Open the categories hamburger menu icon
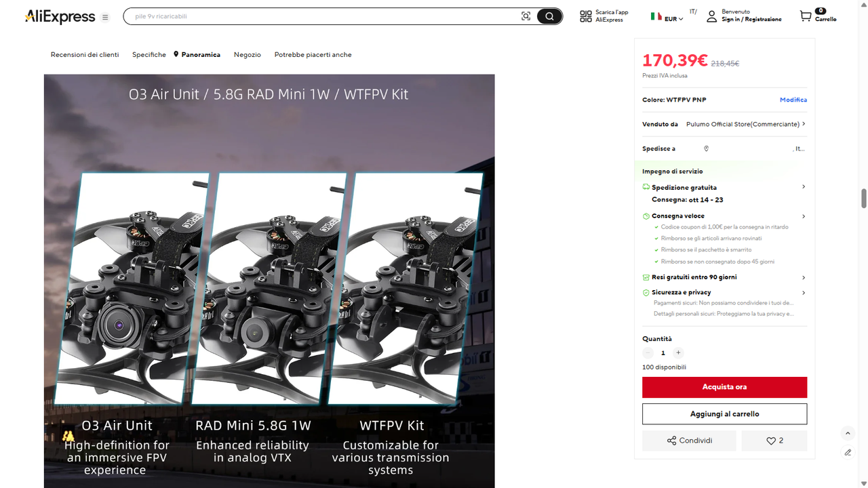Viewport: 868px width, 488px height. pos(105,17)
